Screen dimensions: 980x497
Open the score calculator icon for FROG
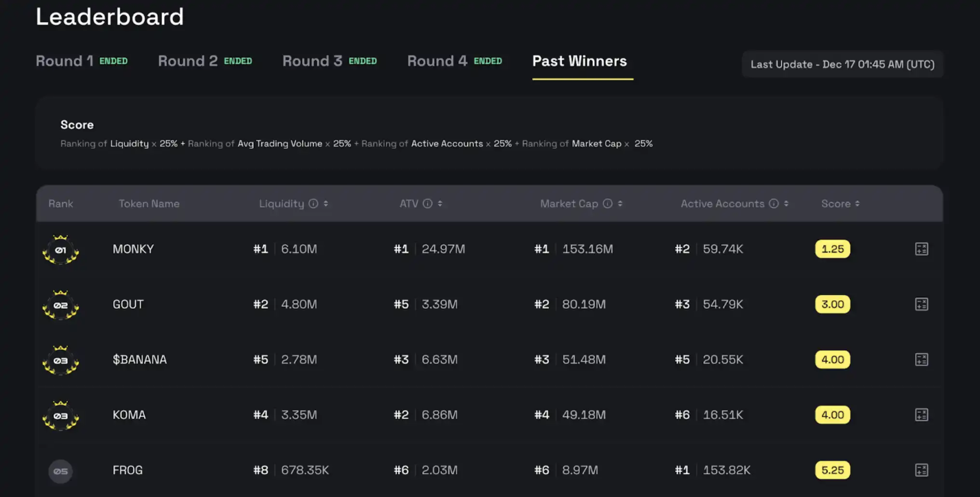(x=921, y=470)
